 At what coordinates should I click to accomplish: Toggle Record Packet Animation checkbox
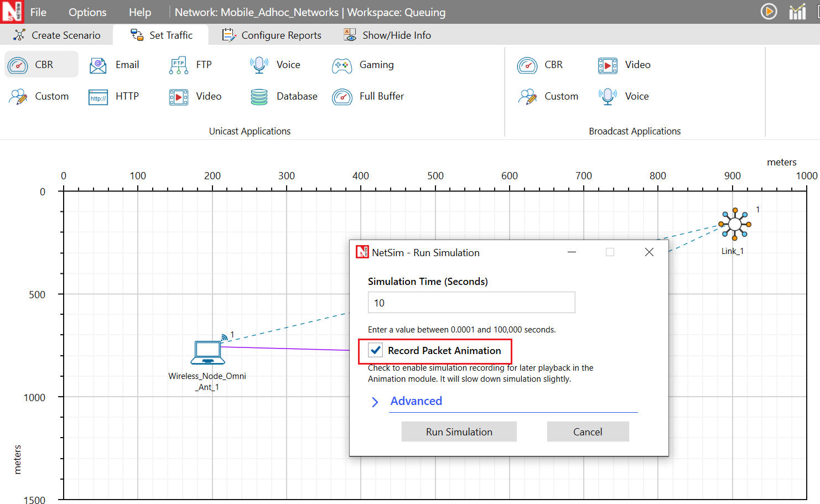point(376,350)
